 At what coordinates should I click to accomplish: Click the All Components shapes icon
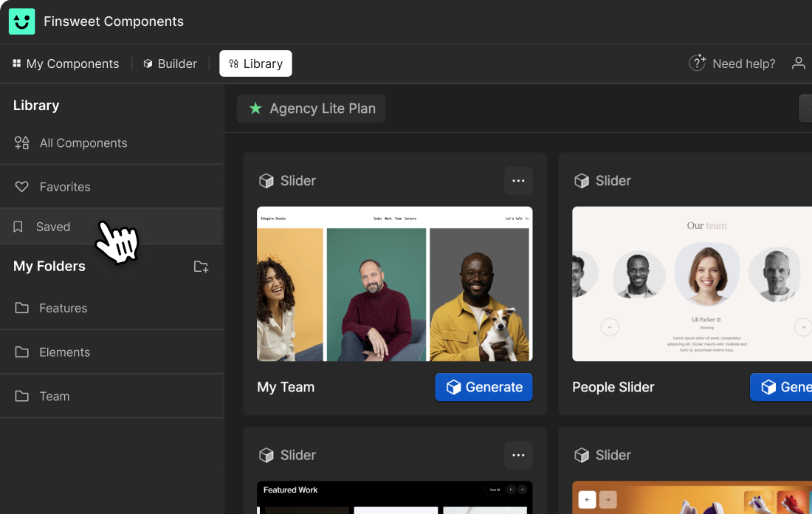(21, 143)
